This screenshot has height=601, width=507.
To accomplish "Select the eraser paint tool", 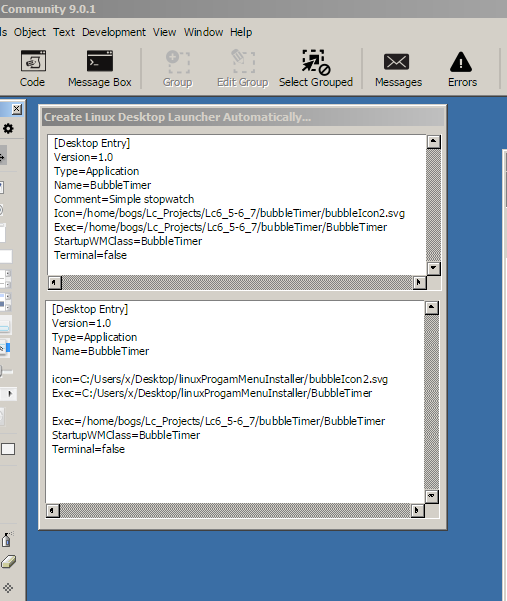I will coord(8,562).
